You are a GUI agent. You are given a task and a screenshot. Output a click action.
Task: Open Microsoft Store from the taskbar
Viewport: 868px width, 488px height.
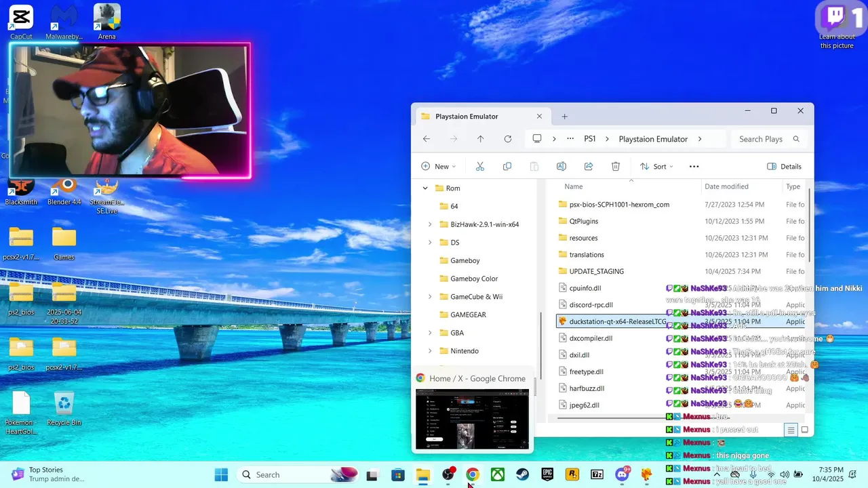point(398,475)
